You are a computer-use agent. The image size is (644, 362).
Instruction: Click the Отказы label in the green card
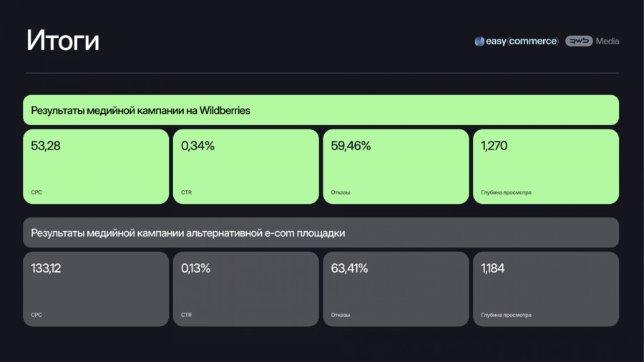pos(341,192)
